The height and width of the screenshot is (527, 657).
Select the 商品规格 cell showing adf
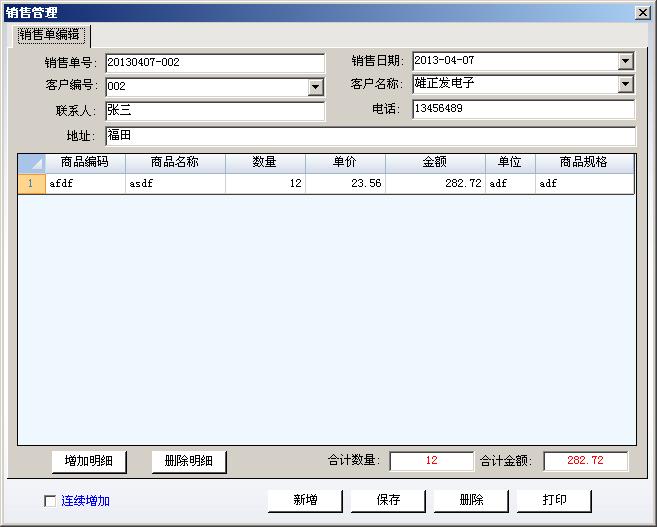585,183
